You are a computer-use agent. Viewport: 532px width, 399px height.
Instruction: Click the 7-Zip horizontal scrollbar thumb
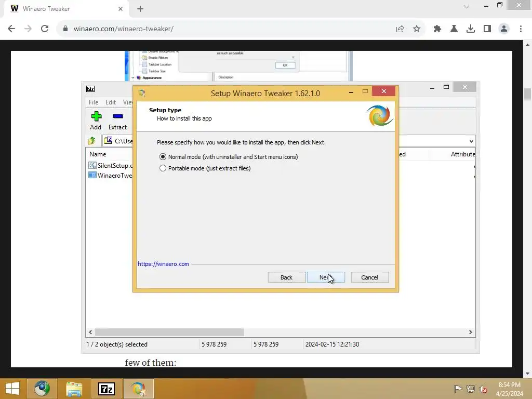[x=169, y=332]
